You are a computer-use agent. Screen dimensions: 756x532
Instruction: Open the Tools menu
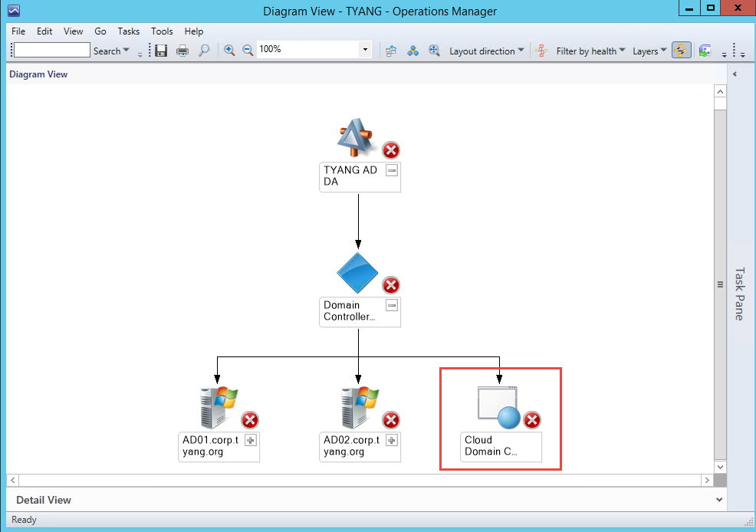click(x=162, y=31)
